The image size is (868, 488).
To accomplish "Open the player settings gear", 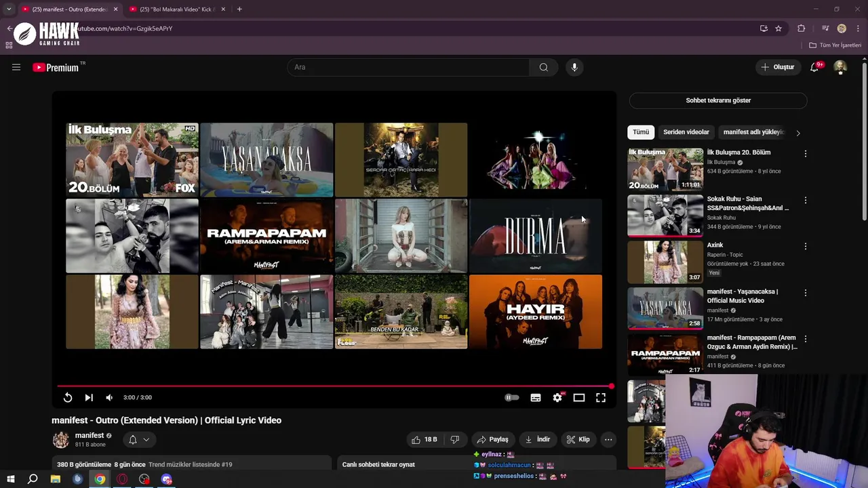I will [x=557, y=398].
